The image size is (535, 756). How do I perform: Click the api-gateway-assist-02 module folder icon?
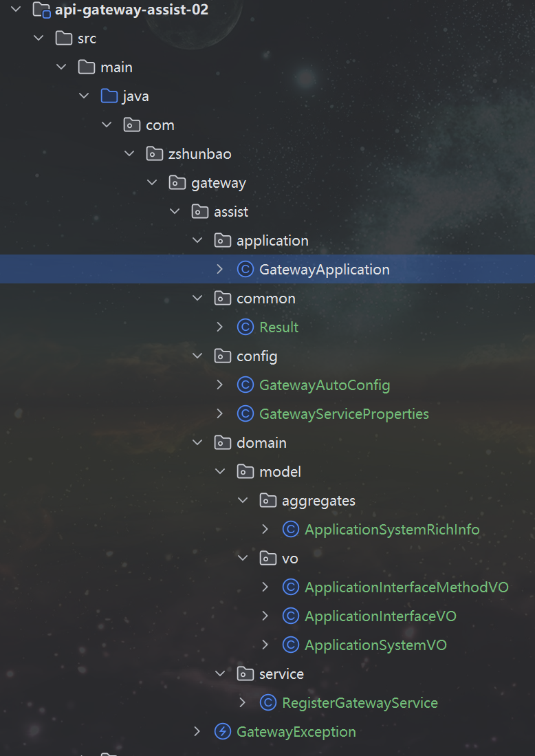(41, 10)
